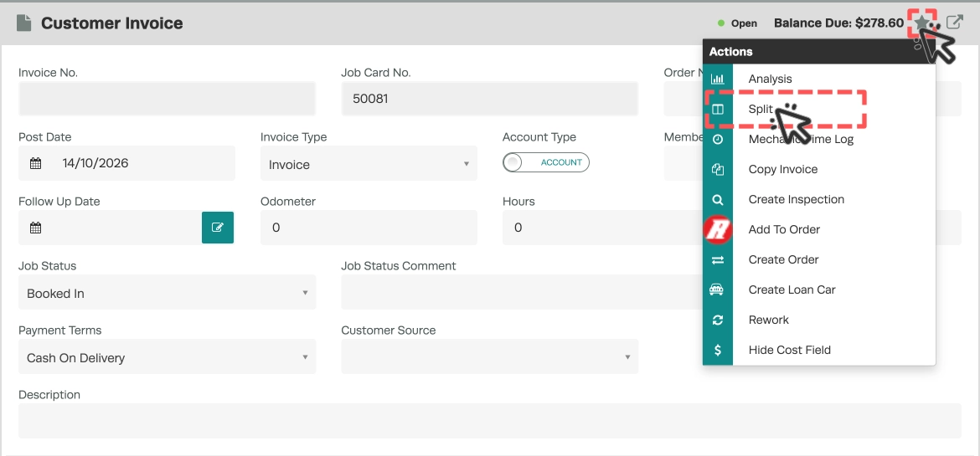Click the Customer Invoice title
The image size is (980, 456).
[112, 23]
